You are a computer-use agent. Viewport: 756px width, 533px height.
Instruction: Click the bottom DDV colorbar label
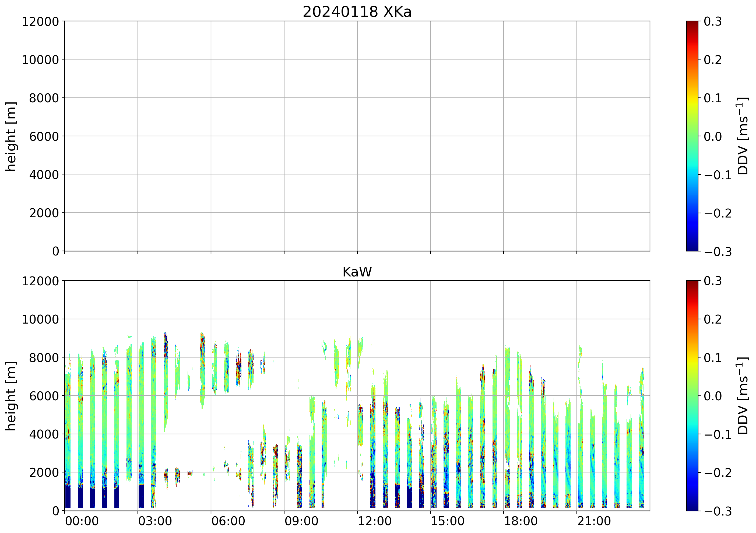pyautogui.click(x=743, y=396)
